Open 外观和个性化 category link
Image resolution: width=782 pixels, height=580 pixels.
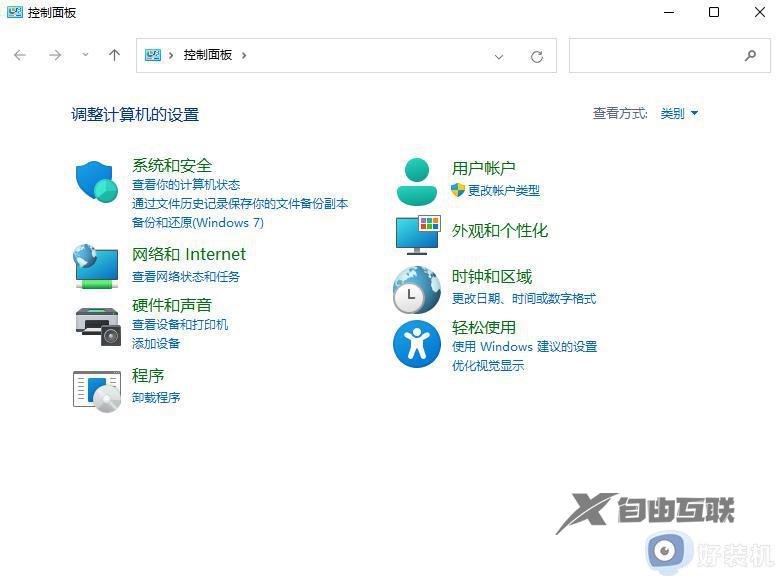click(500, 231)
